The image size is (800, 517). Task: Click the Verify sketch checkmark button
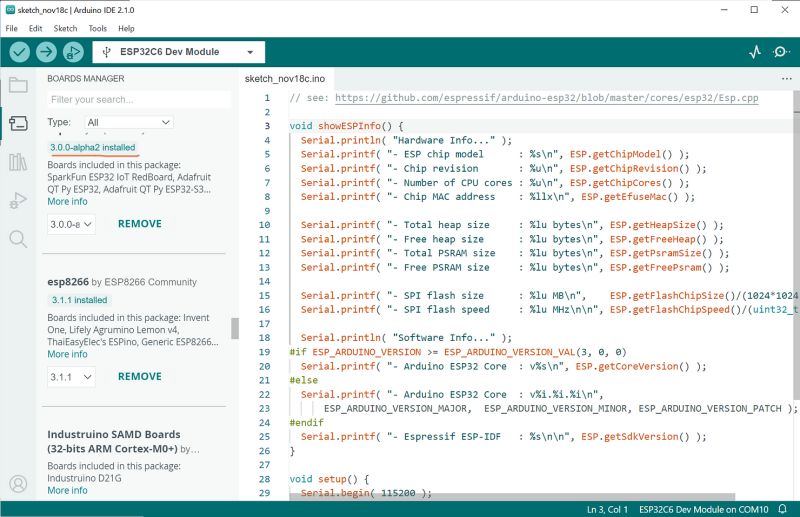pos(19,52)
